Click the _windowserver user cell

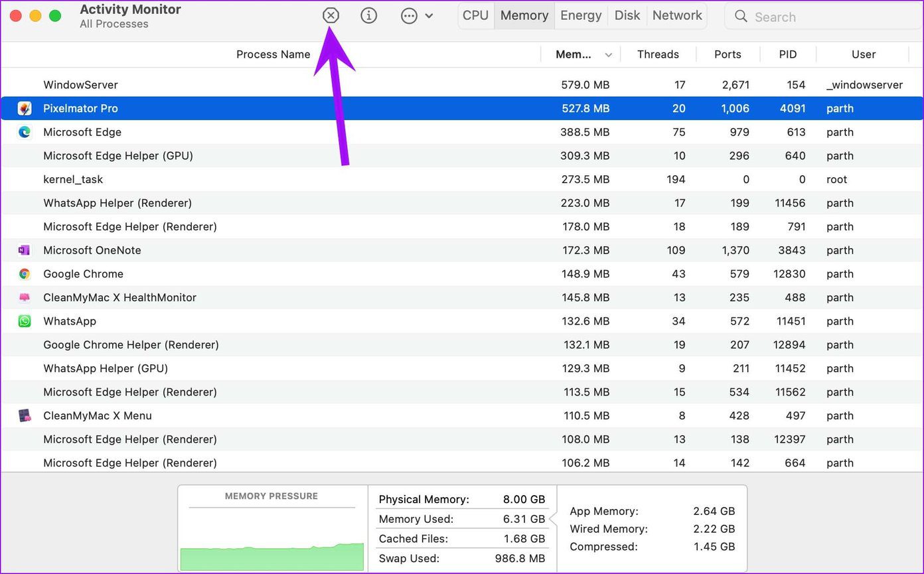coord(864,85)
